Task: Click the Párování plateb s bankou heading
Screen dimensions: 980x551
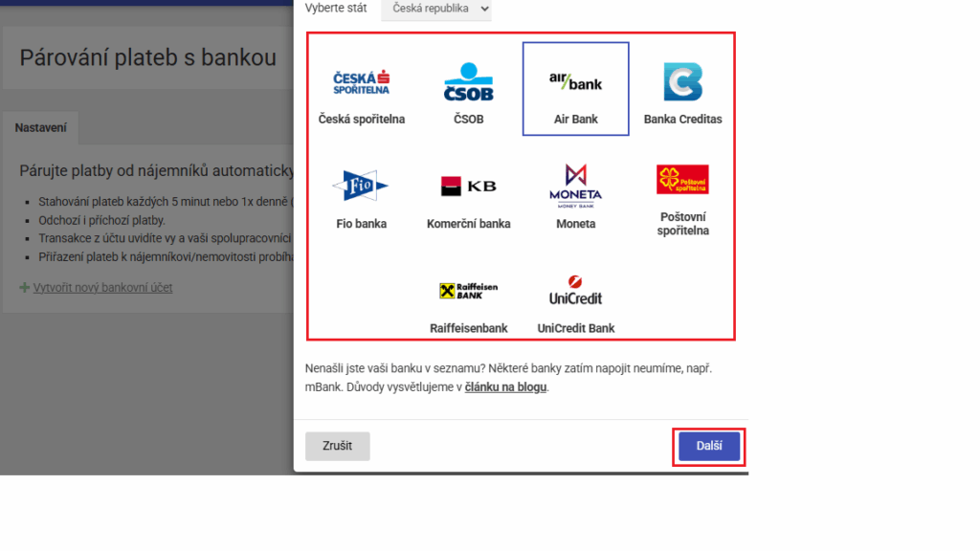Action: (x=147, y=57)
